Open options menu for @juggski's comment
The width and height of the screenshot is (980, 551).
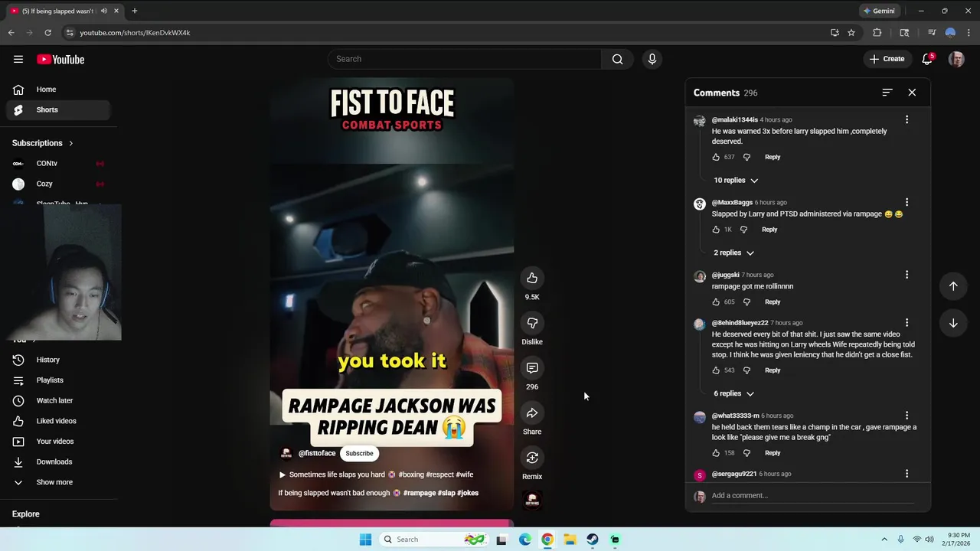[x=906, y=275]
